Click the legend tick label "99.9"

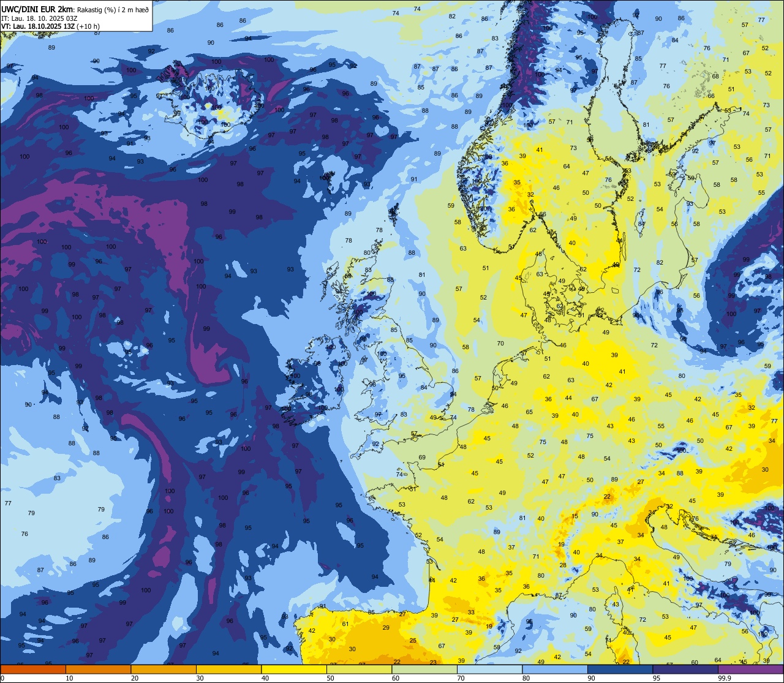(725, 678)
